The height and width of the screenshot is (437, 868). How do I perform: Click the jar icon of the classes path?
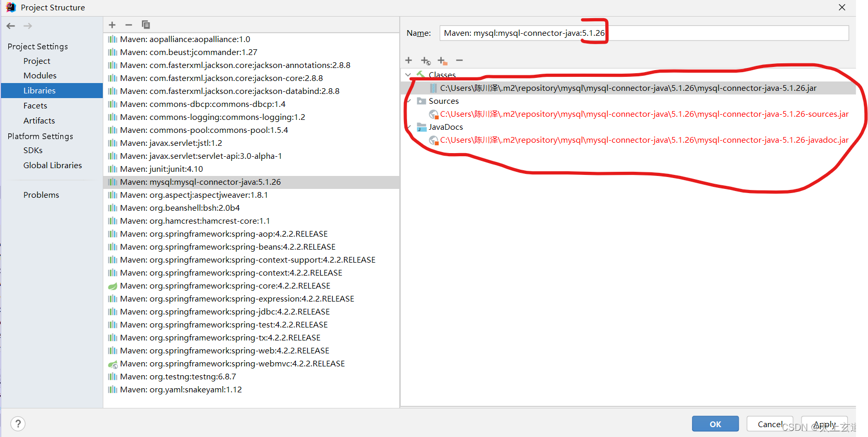tap(433, 88)
